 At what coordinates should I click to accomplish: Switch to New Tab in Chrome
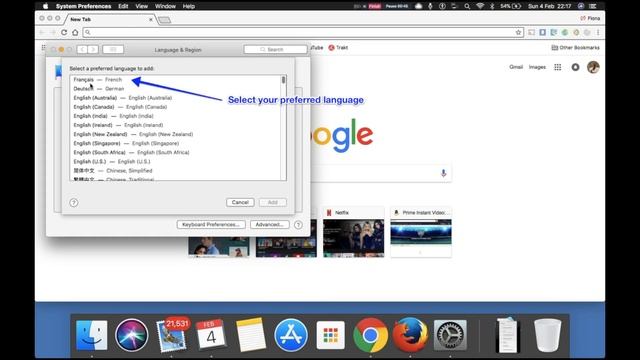(x=108, y=19)
